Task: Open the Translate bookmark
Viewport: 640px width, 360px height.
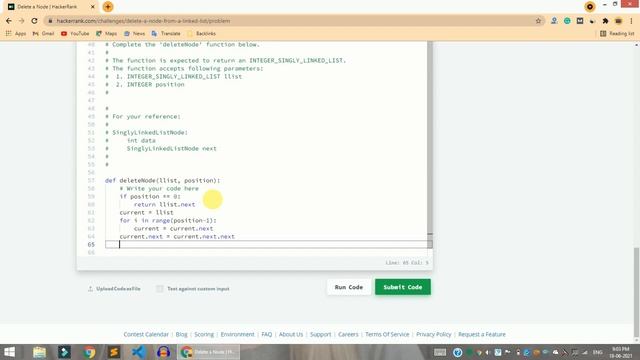Action: pos(166,33)
